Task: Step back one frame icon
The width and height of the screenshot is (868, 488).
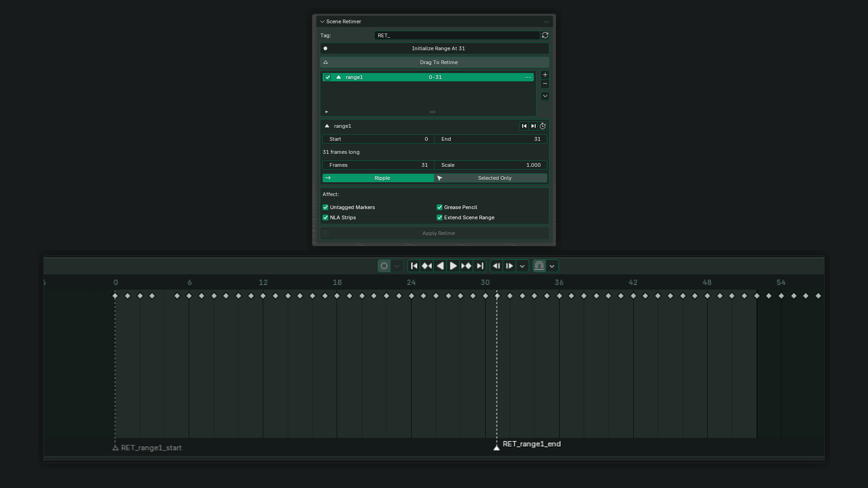Action: pos(496,266)
